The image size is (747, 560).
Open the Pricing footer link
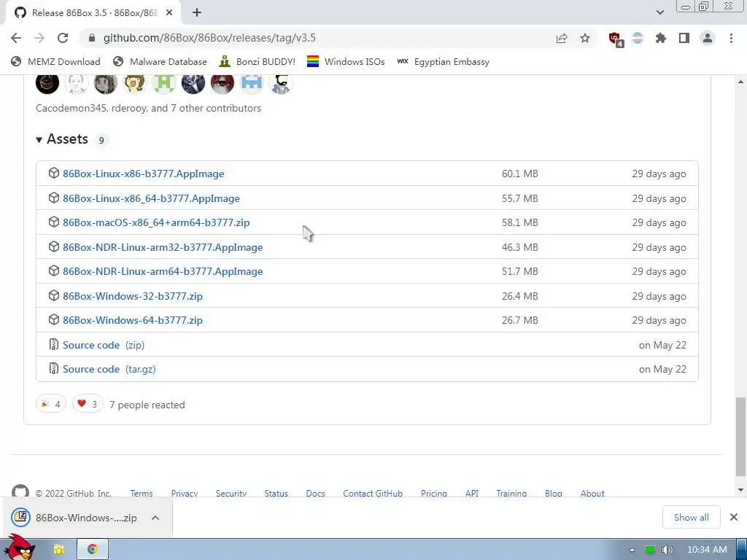[434, 494]
